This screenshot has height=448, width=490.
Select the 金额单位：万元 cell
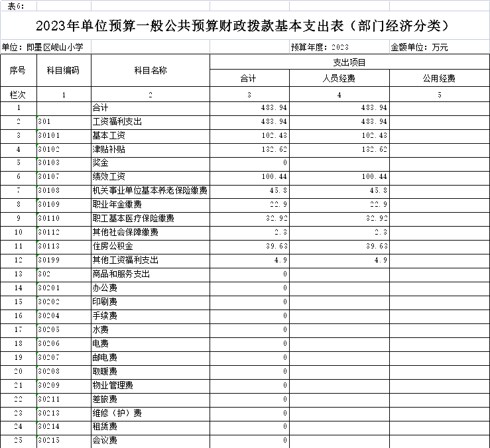(438, 47)
